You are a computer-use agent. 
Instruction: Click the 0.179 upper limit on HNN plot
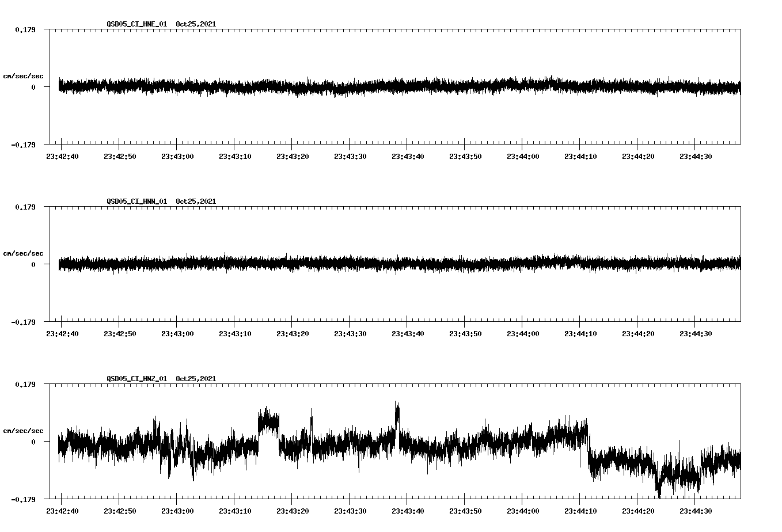(x=25, y=207)
